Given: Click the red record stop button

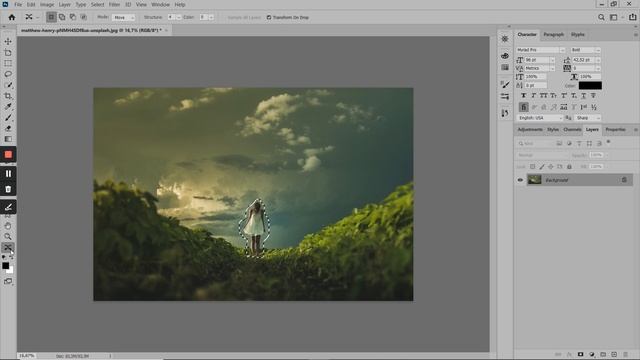Looking at the screenshot, I should [x=8, y=155].
